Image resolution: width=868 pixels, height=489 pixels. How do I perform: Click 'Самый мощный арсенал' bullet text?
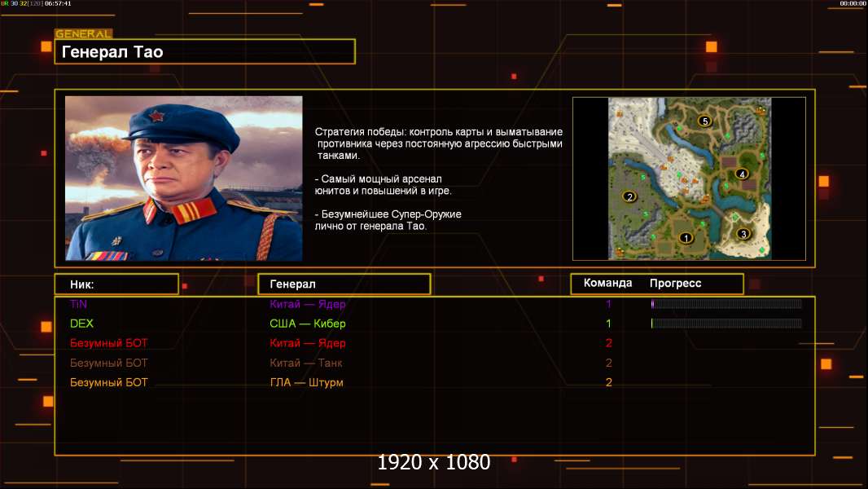(x=383, y=185)
